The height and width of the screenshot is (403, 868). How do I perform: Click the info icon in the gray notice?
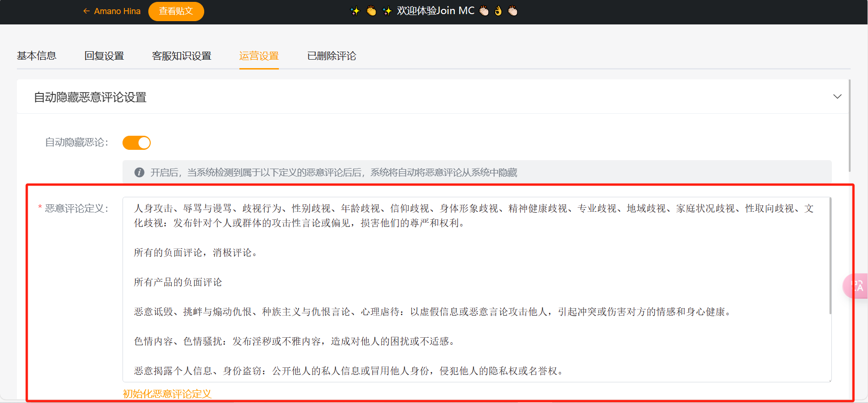(139, 172)
